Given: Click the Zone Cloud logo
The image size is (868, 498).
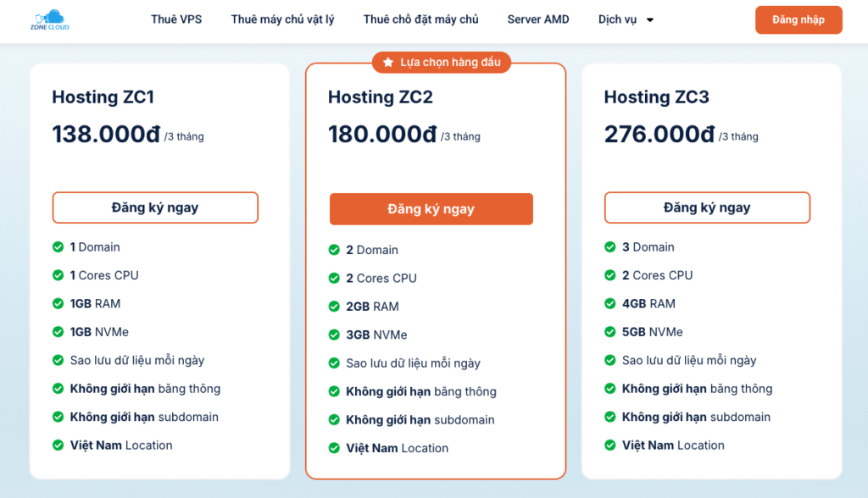Looking at the screenshot, I should pos(49,19).
